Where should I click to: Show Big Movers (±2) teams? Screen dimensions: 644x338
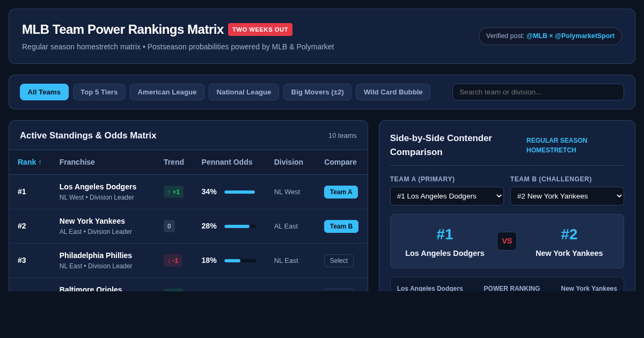click(x=317, y=92)
